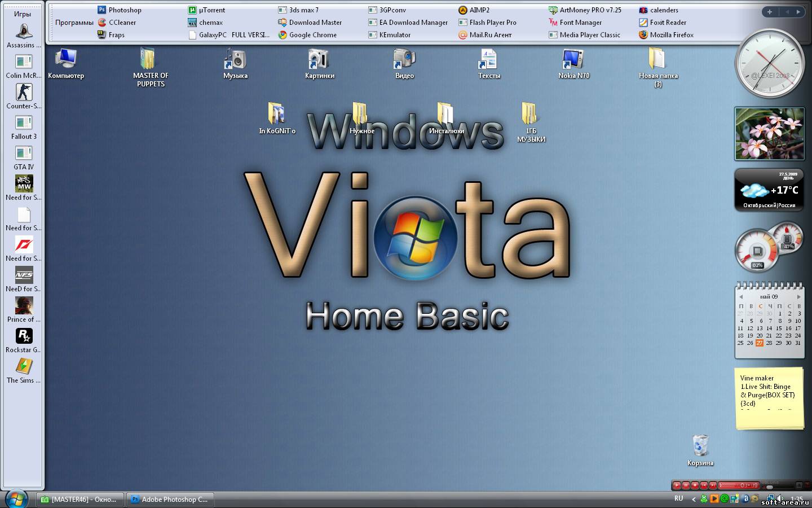This screenshot has height=508, width=812.
Task: Switch to the Adobe Photoshop taskbar window
Action: tap(169, 499)
